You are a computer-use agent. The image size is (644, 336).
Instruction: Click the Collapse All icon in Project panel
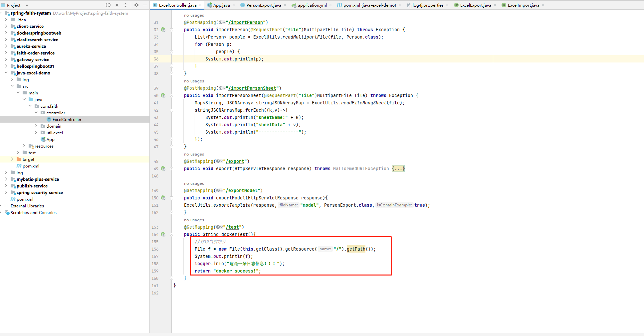pyautogui.click(x=125, y=5)
